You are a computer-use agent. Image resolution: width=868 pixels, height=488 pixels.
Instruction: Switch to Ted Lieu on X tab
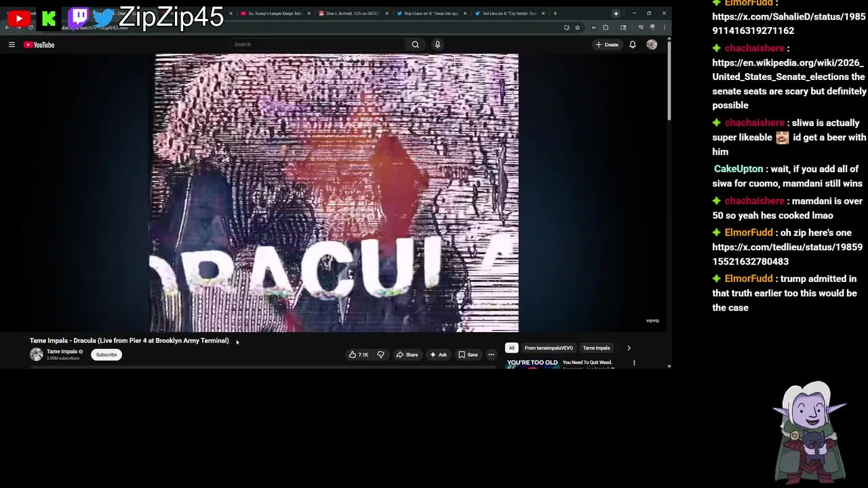(509, 14)
